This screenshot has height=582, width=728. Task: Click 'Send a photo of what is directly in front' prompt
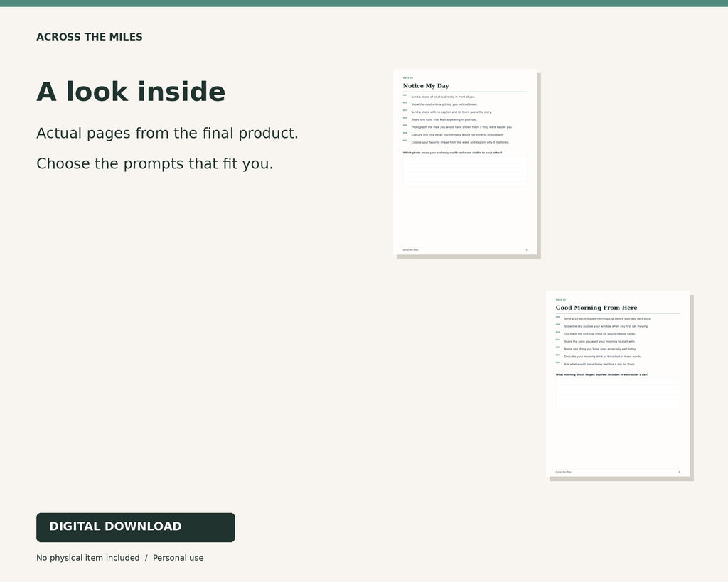click(x=443, y=97)
